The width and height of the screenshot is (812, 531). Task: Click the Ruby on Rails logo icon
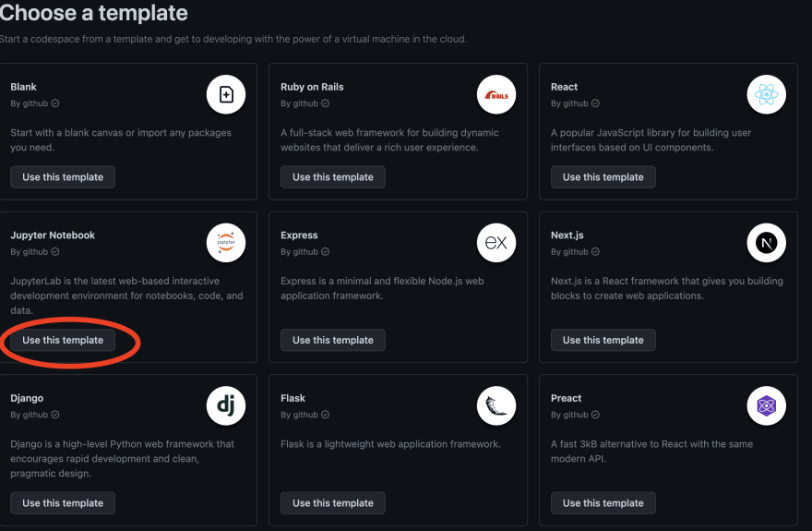[496, 94]
